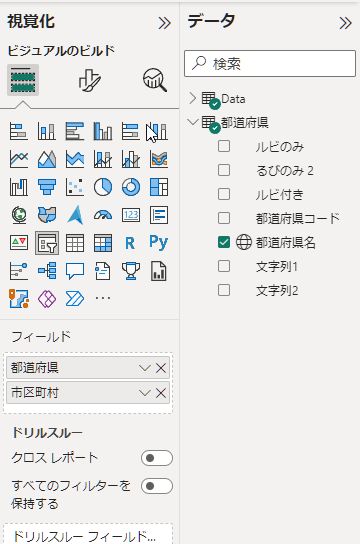This screenshot has height=544, width=360.
Task: Select the line chart visual
Action: pos(19,159)
